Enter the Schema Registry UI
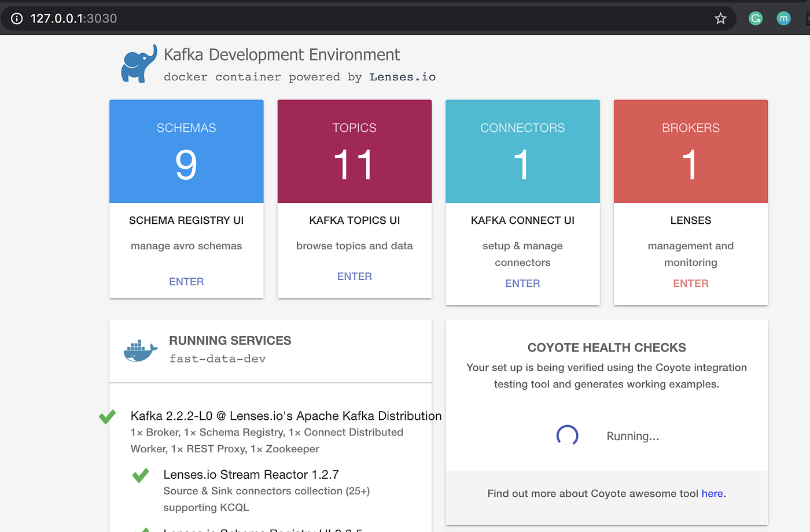Screen dimensions: 810x532 coord(186,282)
